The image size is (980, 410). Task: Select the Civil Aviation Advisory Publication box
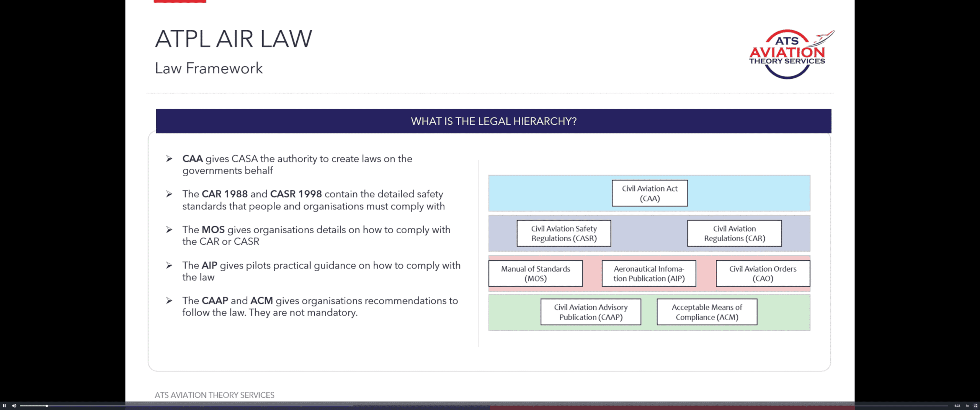[590, 312]
